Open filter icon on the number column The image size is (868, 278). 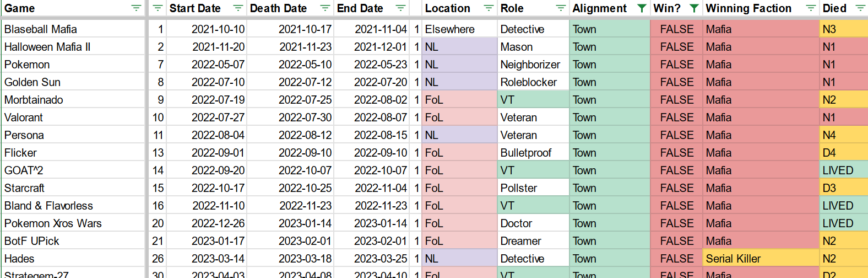pos(158,8)
